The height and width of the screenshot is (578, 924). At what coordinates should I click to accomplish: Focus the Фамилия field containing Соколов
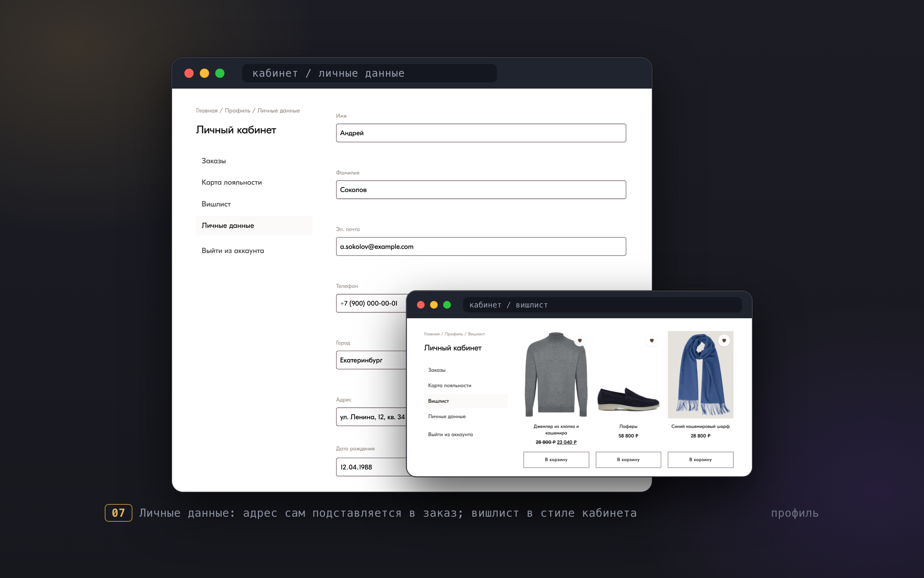481,190
